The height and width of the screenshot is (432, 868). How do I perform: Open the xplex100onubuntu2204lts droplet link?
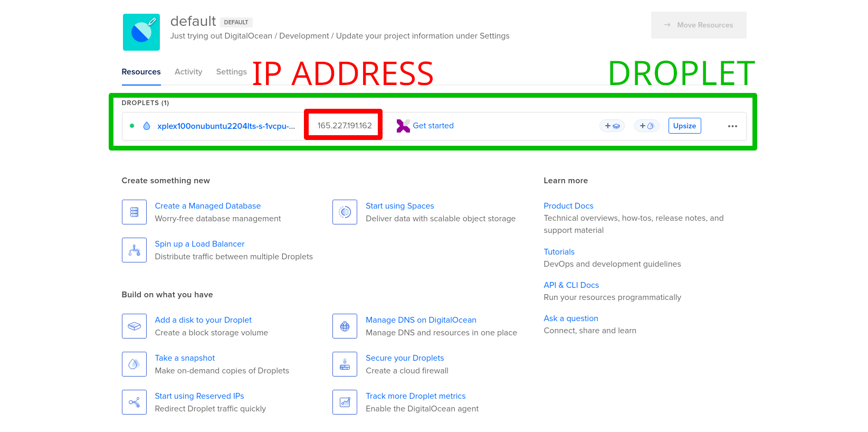pyautogui.click(x=226, y=126)
